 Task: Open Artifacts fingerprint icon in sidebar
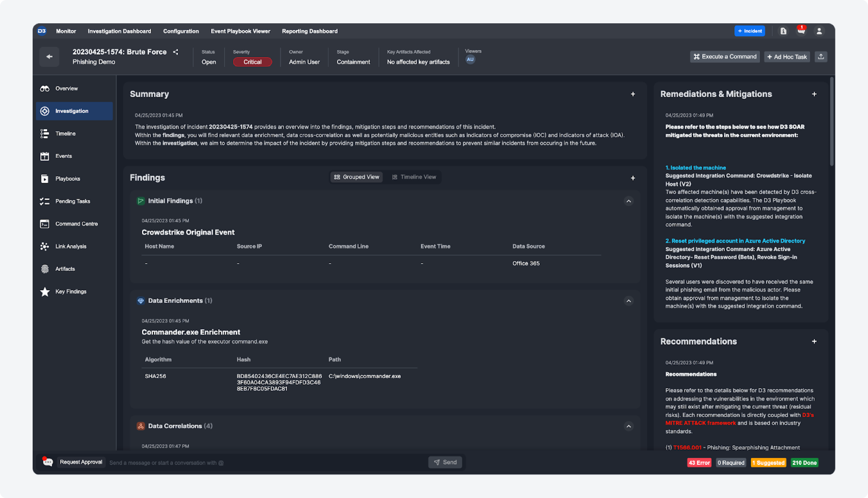pyautogui.click(x=45, y=269)
